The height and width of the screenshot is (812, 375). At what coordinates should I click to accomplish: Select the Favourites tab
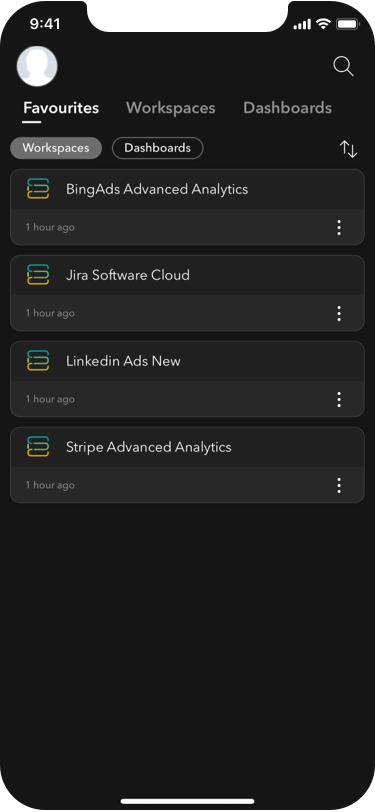pos(61,108)
